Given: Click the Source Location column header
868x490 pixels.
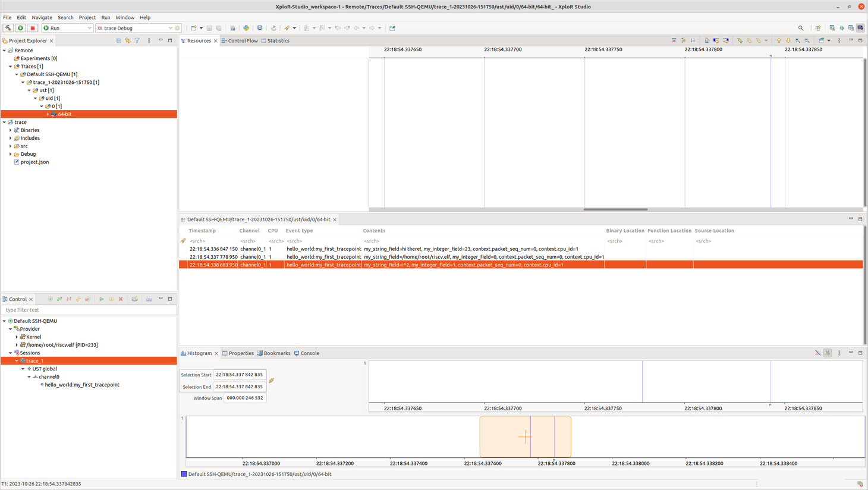Looking at the screenshot, I should (714, 231).
